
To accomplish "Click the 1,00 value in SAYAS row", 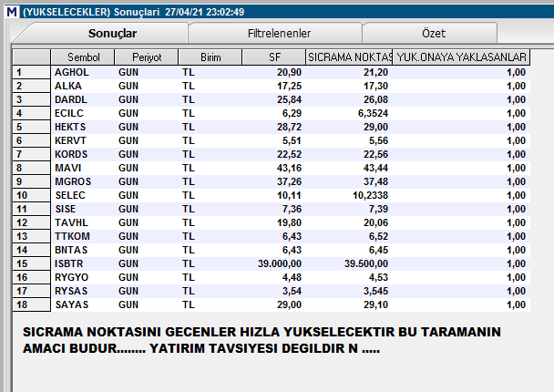I will pyautogui.click(x=517, y=304).
